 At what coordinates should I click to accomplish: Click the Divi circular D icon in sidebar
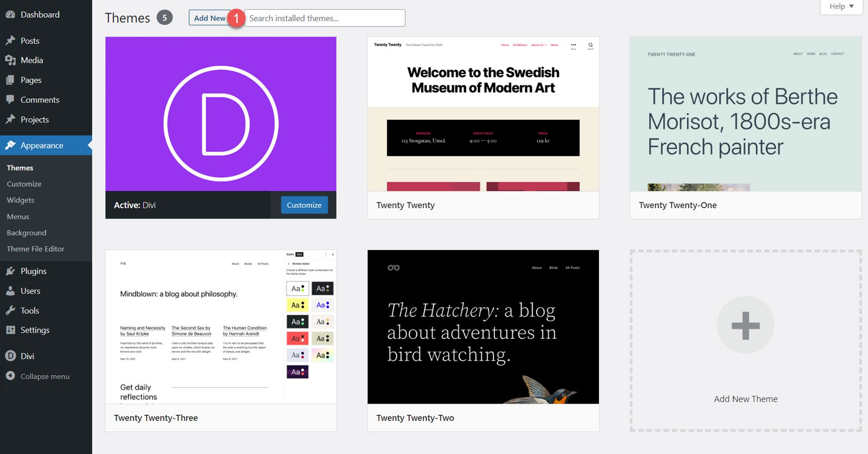10,356
